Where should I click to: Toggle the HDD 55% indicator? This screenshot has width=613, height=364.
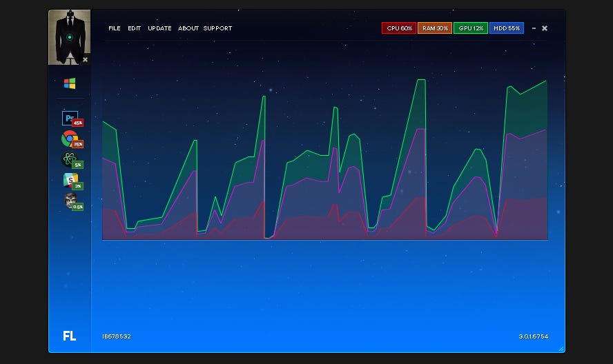click(x=507, y=28)
